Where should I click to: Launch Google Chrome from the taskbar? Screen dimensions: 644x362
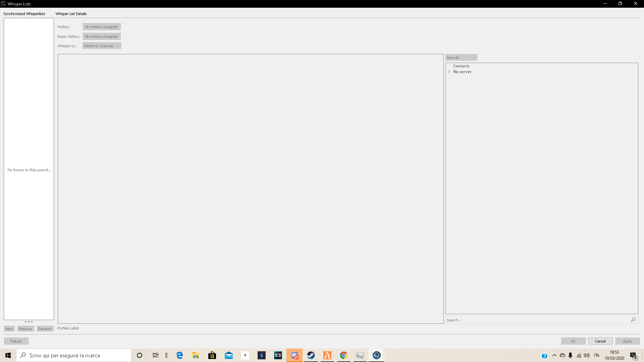click(343, 355)
